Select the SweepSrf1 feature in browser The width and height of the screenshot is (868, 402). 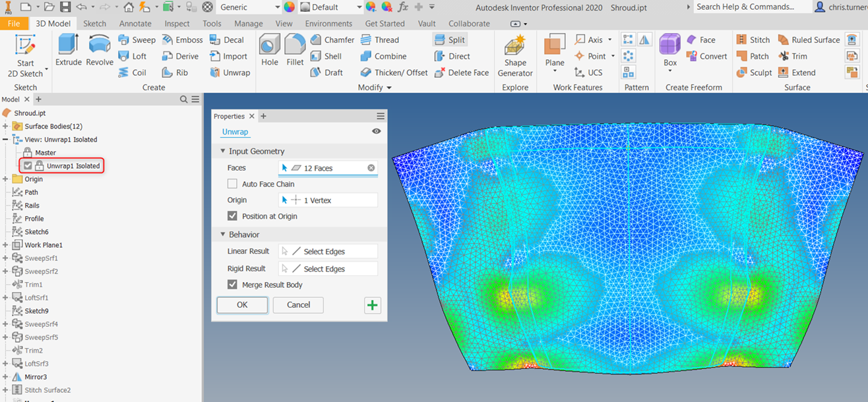tap(41, 258)
